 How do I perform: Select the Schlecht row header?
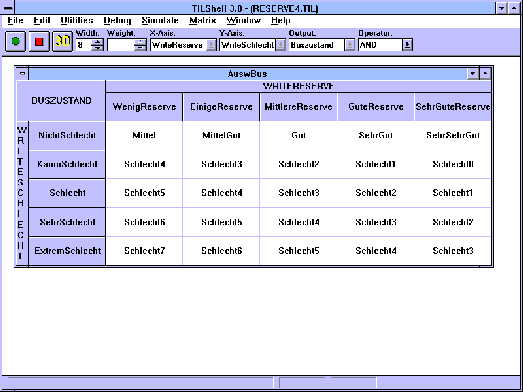[x=67, y=193]
